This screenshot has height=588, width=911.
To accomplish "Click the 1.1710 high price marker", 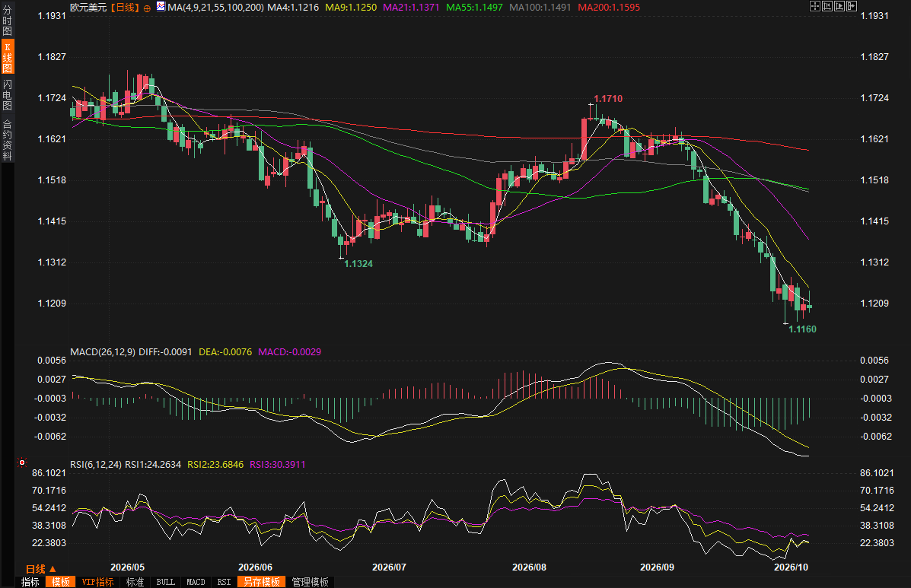I will [x=608, y=99].
